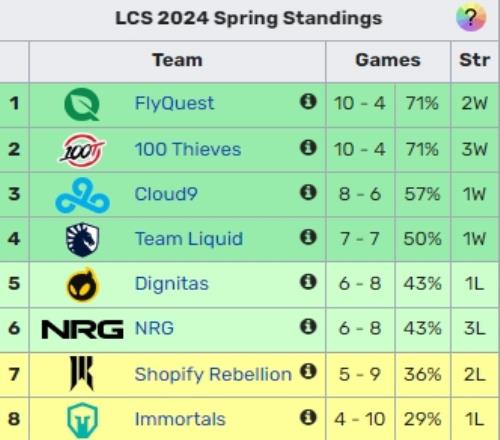The width and height of the screenshot is (500, 440).
Task: Click the Str column header
Action: coord(475,60)
